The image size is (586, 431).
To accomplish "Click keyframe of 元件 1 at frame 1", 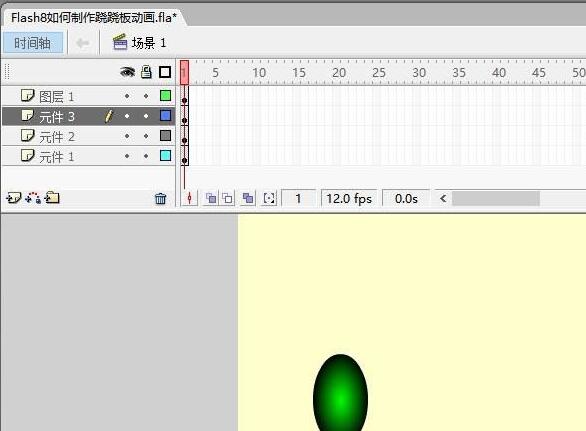I will (184, 156).
